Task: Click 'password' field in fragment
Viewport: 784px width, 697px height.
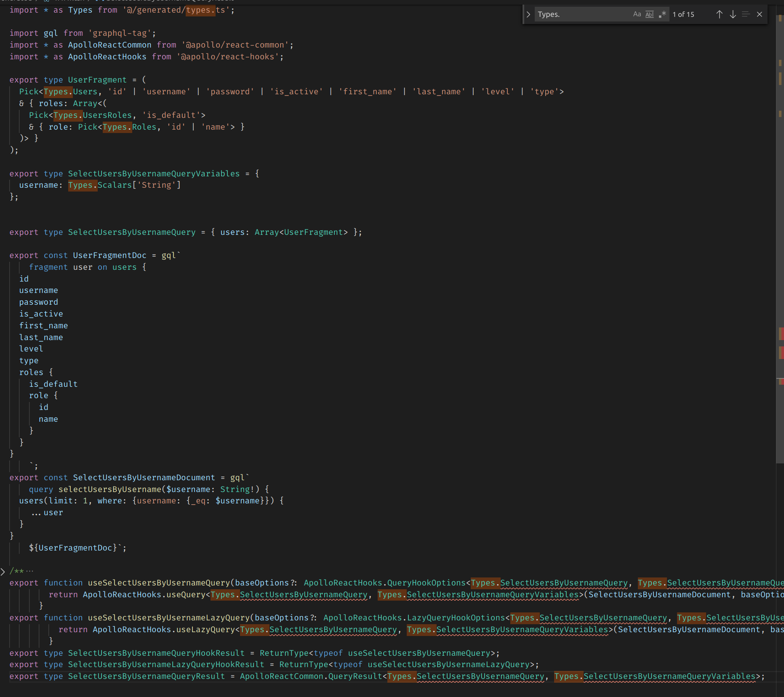Action: pyautogui.click(x=39, y=302)
